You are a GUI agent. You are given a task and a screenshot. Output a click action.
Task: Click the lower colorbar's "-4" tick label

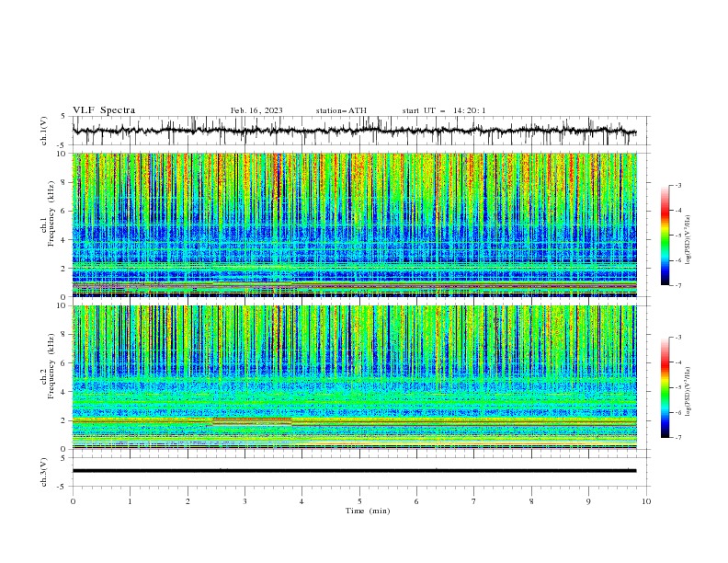pyautogui.click(x=678, y=362)
